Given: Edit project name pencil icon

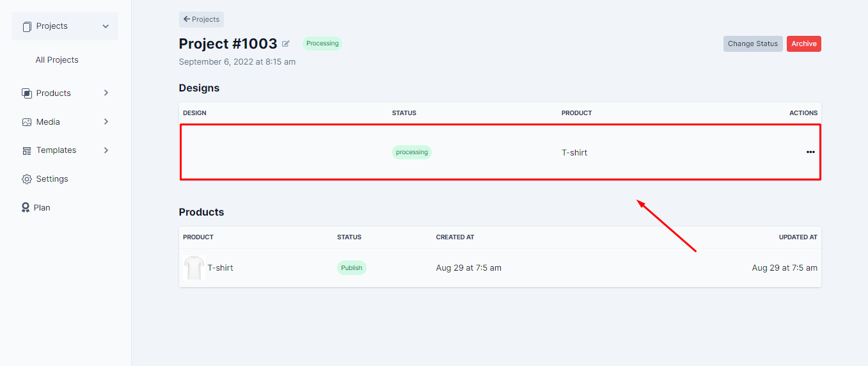Looking at the screenshot, I should (286, 44).
